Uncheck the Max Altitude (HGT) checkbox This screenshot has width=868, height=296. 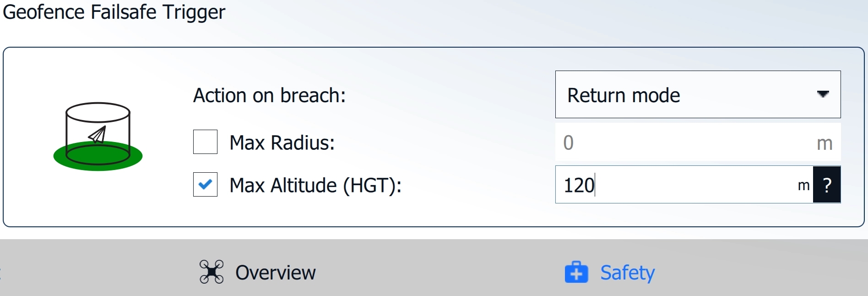[x=205, y=185]
